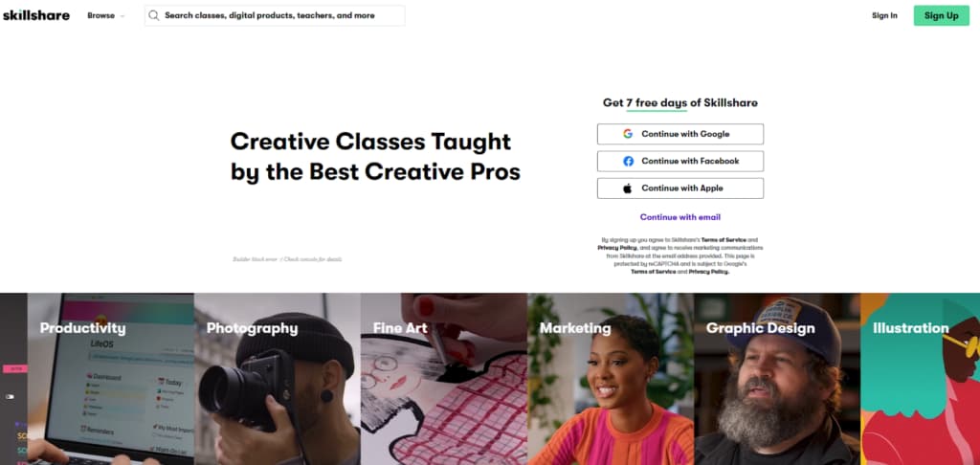The height and width of the screenshot is (465, 980).
Task: Click the search magnifier icon
Action: coord(154,15)
